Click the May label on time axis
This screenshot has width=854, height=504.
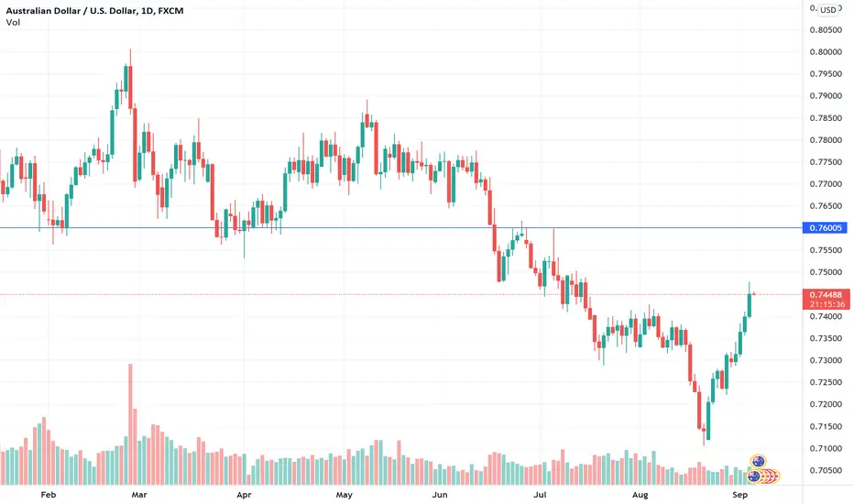[345, 495]
